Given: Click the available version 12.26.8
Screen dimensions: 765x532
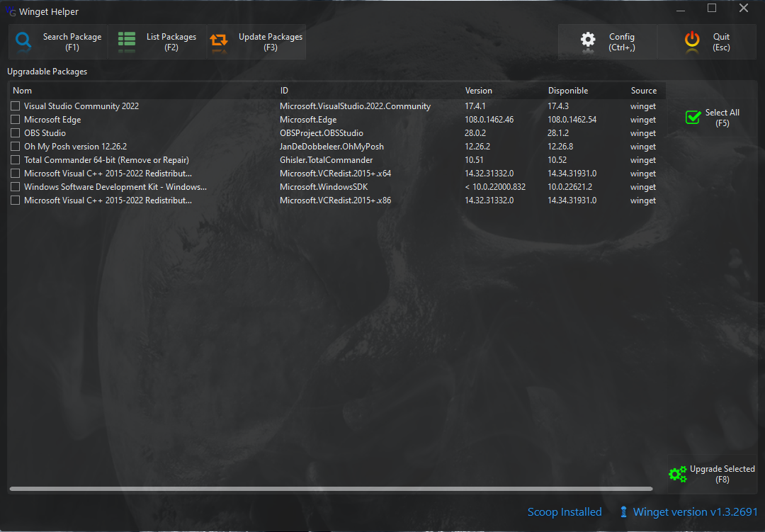Looking at the screenshot, I should (x=560, y=147).
